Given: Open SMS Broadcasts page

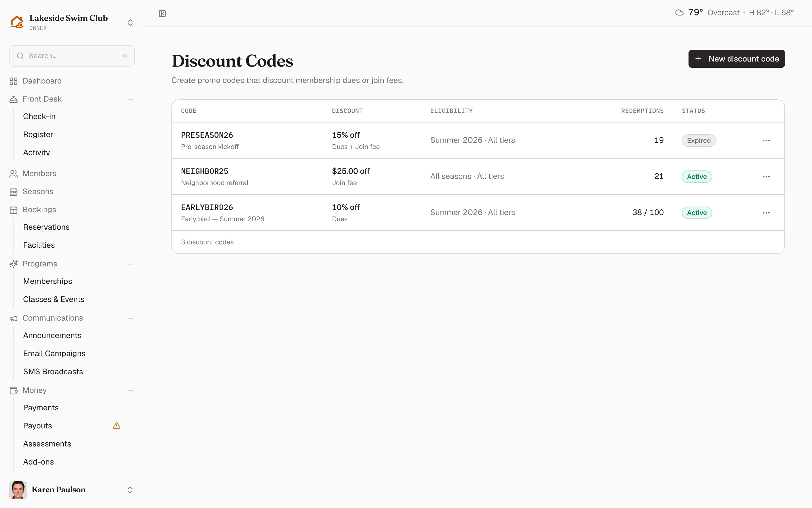Looking at the screenshot, I should (x=53, y=372).
